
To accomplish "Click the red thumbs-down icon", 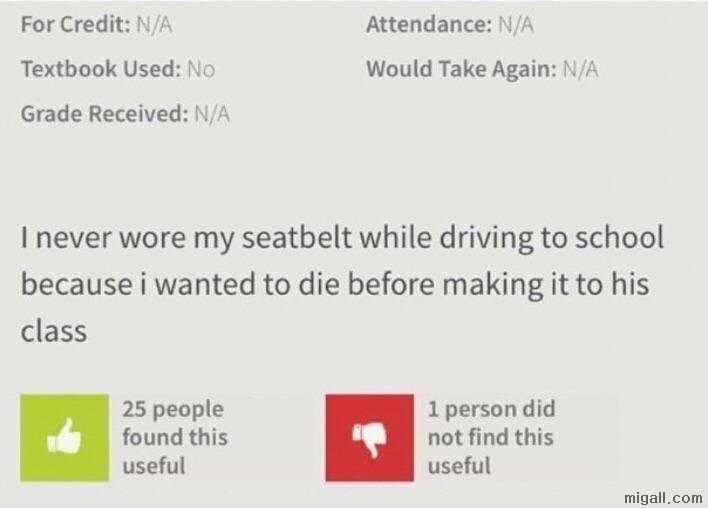I will coord(369,438).
